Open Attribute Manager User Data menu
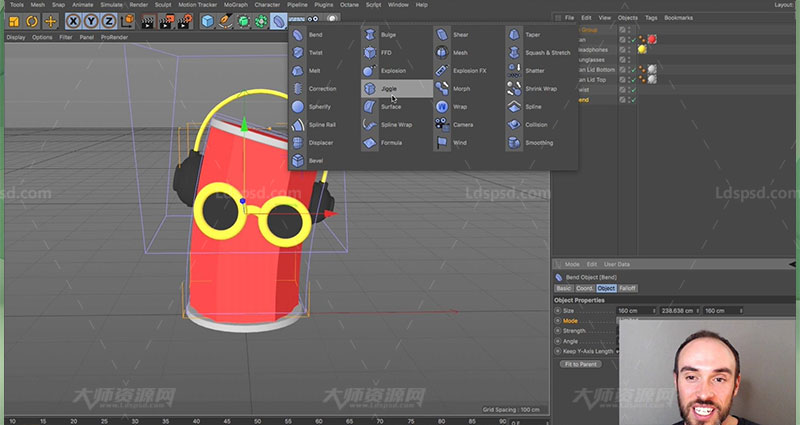Image resolution: width=800 pixels, height=425 pixels. coord(617,264)
